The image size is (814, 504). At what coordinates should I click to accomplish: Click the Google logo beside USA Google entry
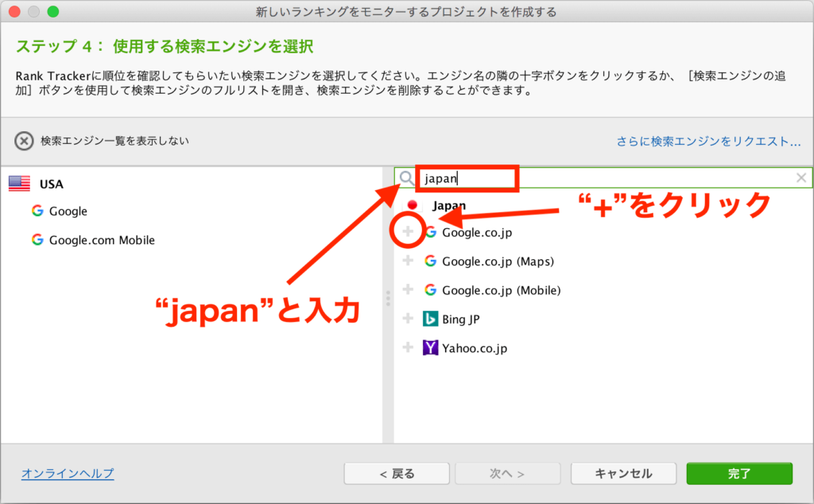click(37, 210)
